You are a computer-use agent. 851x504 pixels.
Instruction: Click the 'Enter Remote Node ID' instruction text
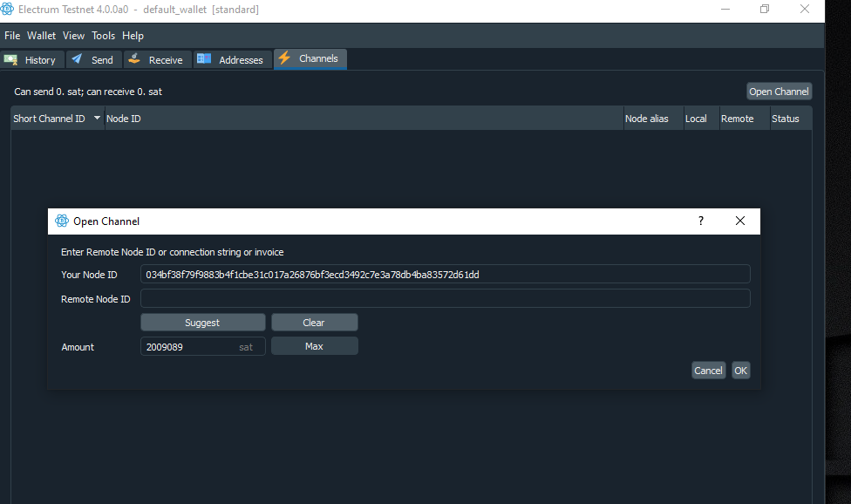pos(172,252)
